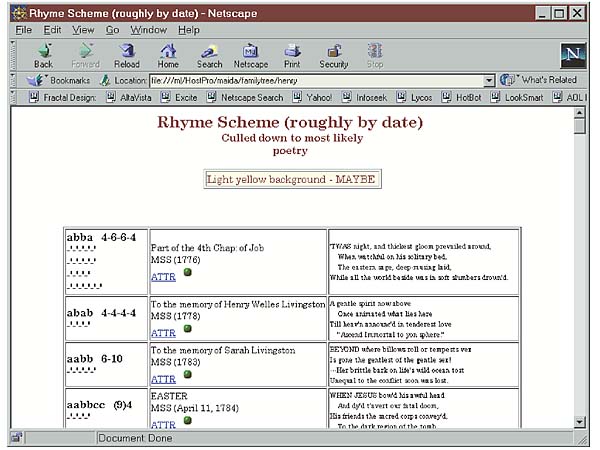Screen dimensions: 600x450
Task: Click the scrollbar up arrow
Action: point(580,112)
